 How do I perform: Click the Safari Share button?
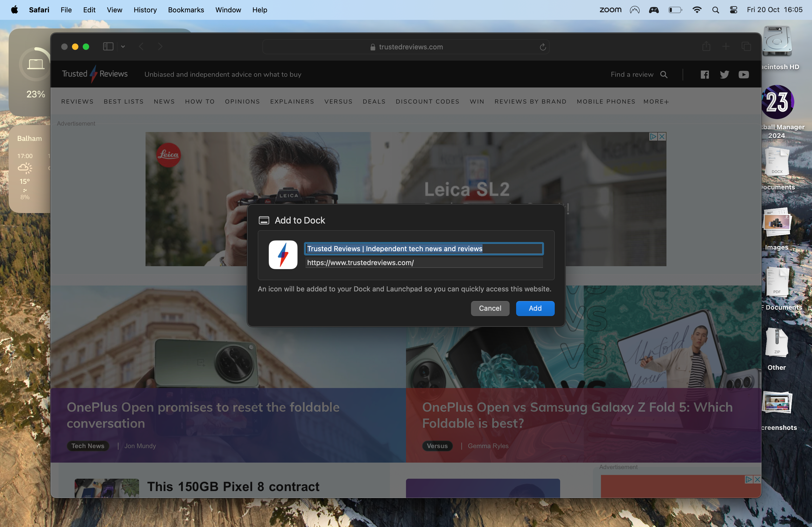[x=706, y=46]
